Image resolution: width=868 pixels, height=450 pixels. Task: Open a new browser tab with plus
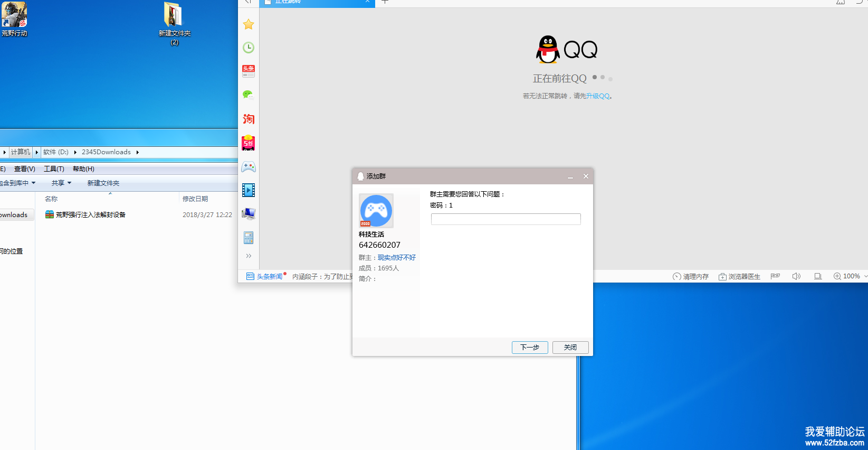coord(385,2)
